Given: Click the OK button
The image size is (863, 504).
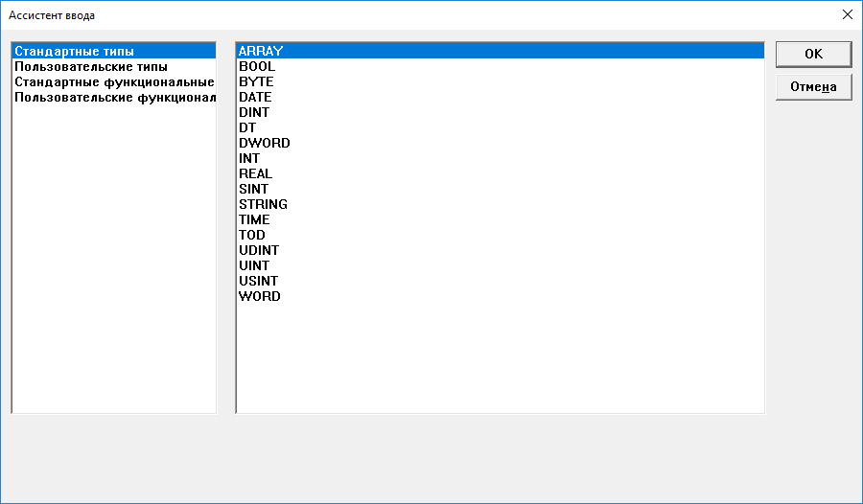Looking at the screenshot, I should tap(813, 54).
